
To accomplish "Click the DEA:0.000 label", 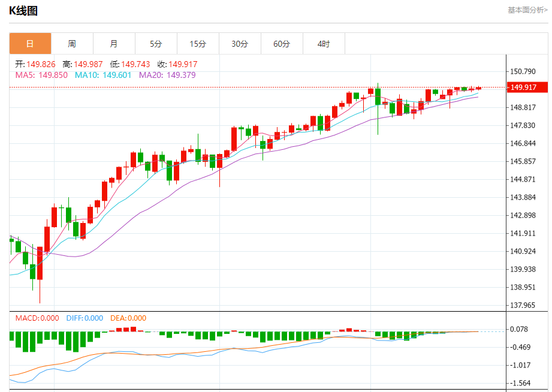I will [128, 318].
